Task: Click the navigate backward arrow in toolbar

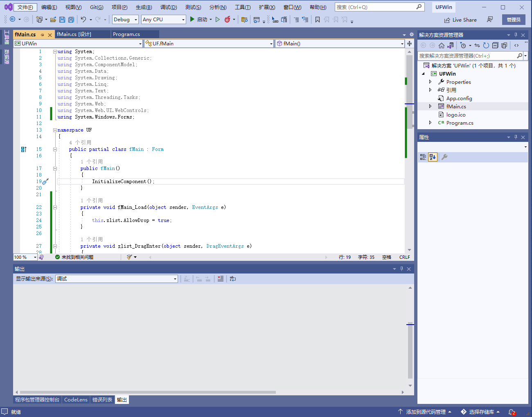Action: click(13, 19)
